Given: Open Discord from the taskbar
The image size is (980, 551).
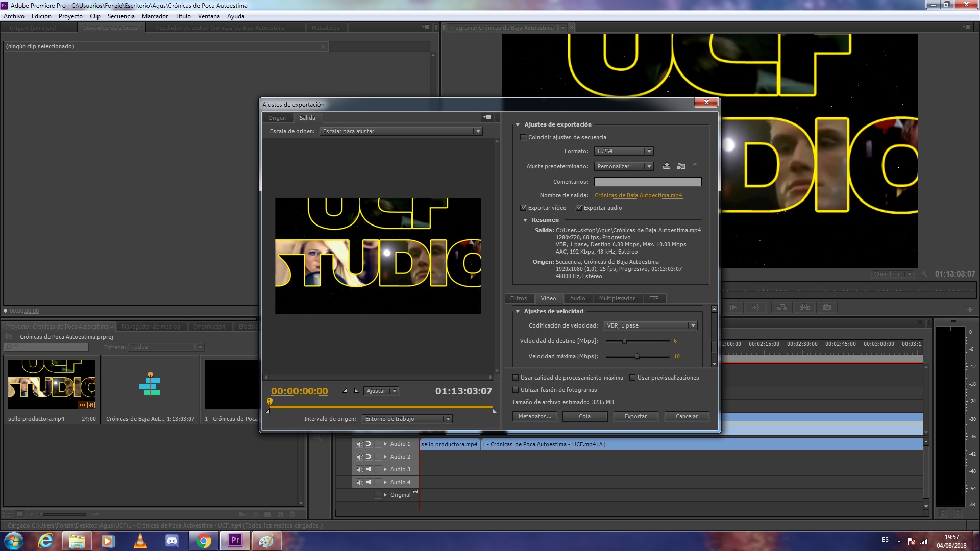Looking at the screenshot, I should pos(171,540).
